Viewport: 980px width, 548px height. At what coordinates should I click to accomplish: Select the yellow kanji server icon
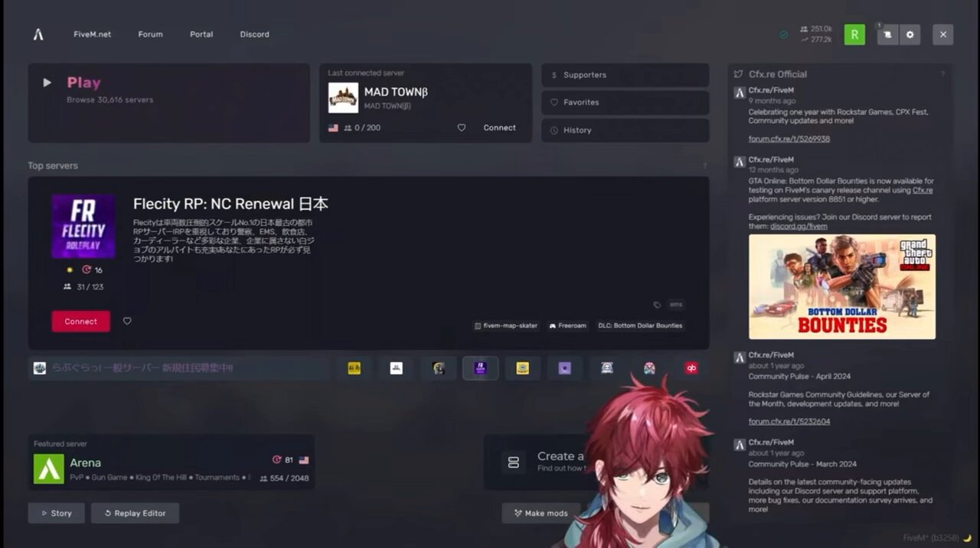click(x=354, y=368)
